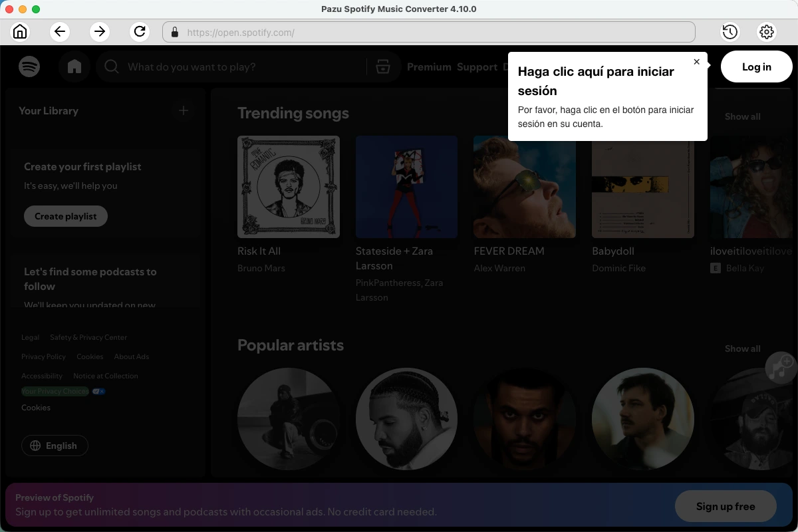Add to Your Library via plus icon
798x532 pixels.
(183, 110)
